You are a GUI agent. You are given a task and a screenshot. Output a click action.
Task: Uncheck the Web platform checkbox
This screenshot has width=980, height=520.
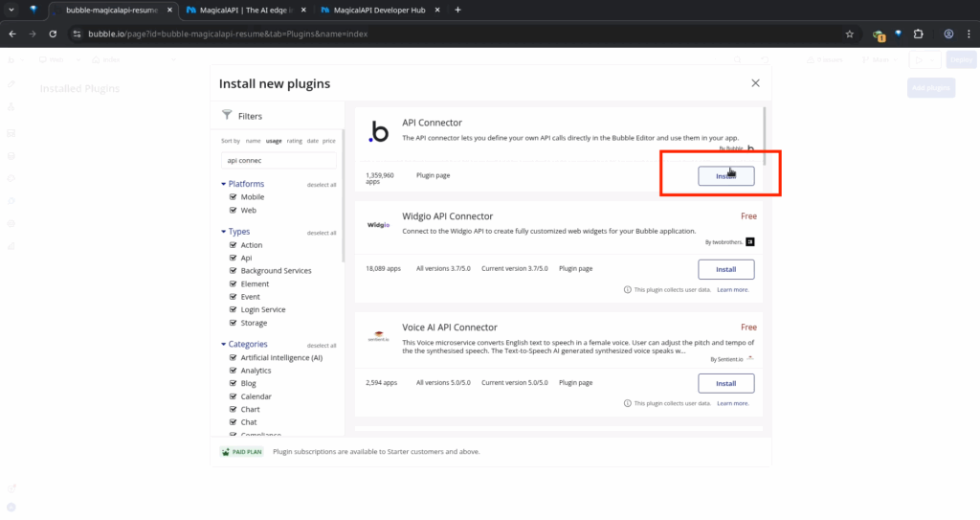pyautogui.click(x=234, y=211)
